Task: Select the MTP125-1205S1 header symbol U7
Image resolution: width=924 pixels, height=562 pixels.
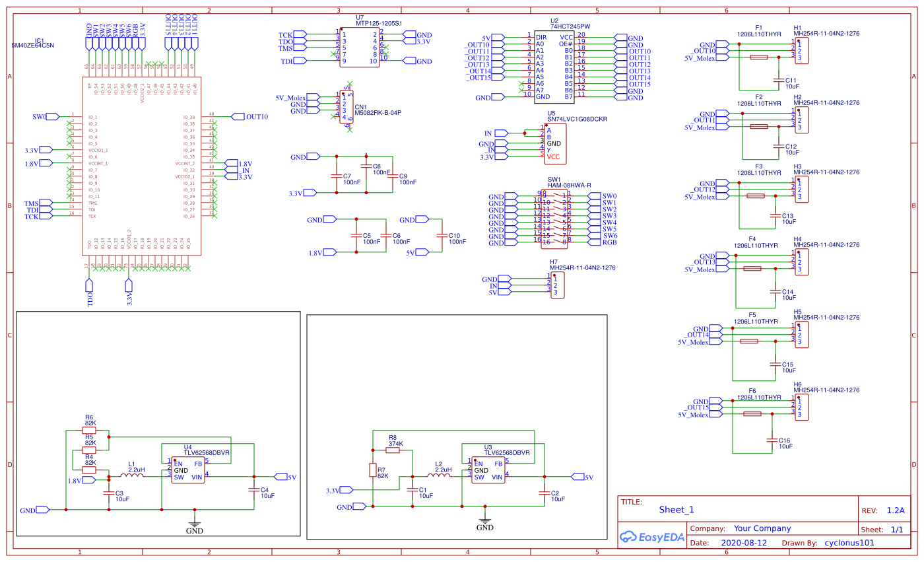Action: coord(360,46)
